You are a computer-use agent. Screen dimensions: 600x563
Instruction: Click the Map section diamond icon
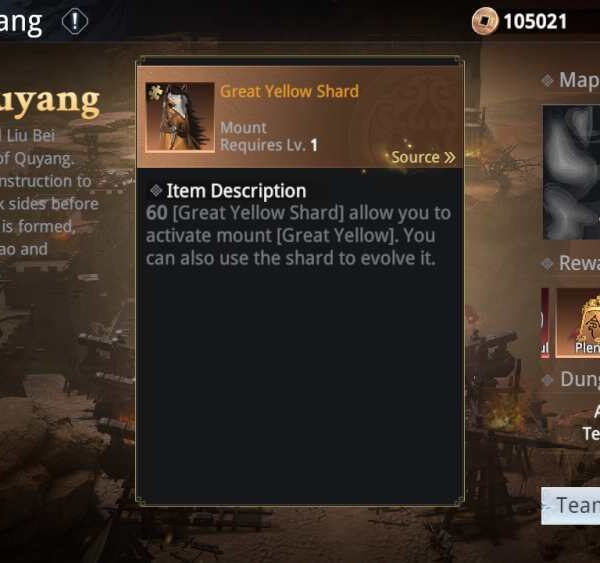coord(548,80)
